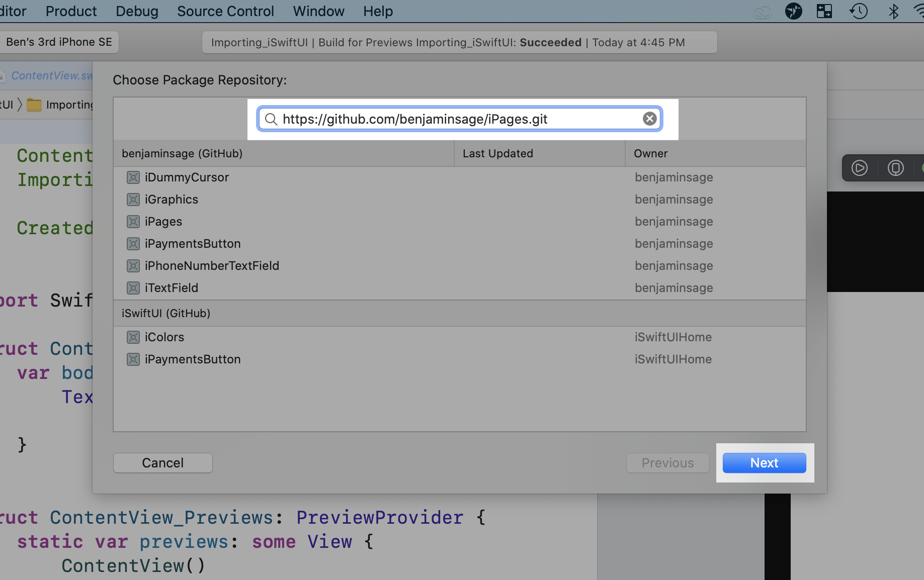The width and height of the screenshot is (924, 580).
Task: Click the iSwiftUI (GitHub) group header
Action: 459,313
